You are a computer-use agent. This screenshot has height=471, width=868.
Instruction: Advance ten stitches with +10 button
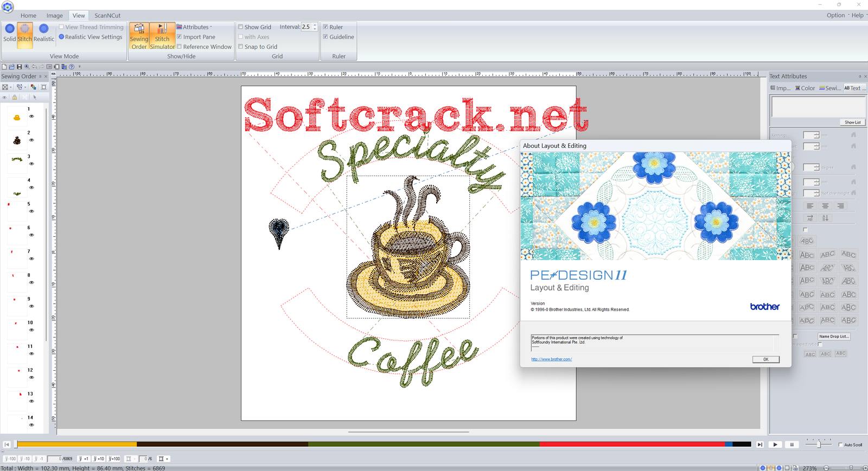click(x=98, y=459)
